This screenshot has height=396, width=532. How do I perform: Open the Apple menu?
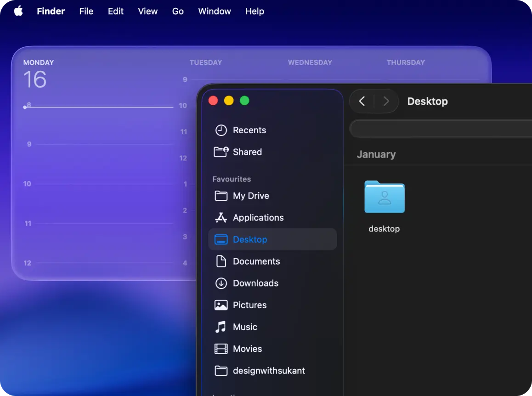click(x=18, y=11)
